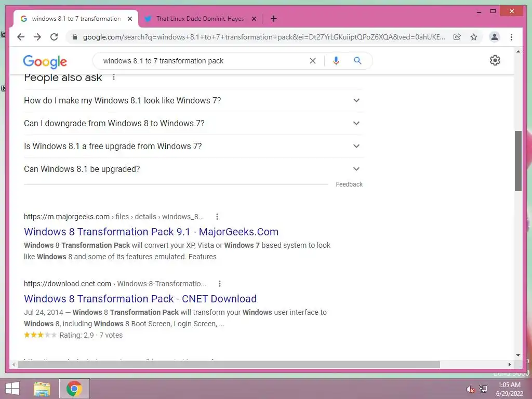Viewport: 532px width, 399px height.
Task: Switch to windows 8.1 to 7 transformation tab
Action: 76,19
